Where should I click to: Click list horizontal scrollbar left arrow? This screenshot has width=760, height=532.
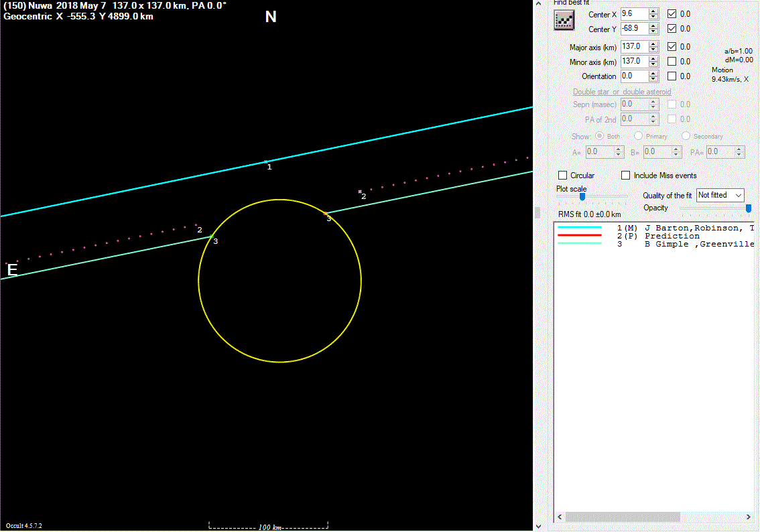(560, 517)
